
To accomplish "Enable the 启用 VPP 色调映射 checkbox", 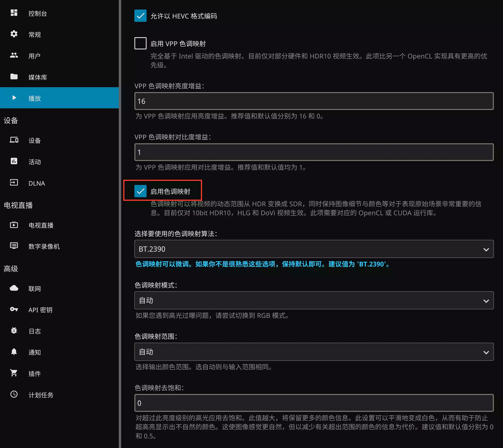I will tap(140, 43).
